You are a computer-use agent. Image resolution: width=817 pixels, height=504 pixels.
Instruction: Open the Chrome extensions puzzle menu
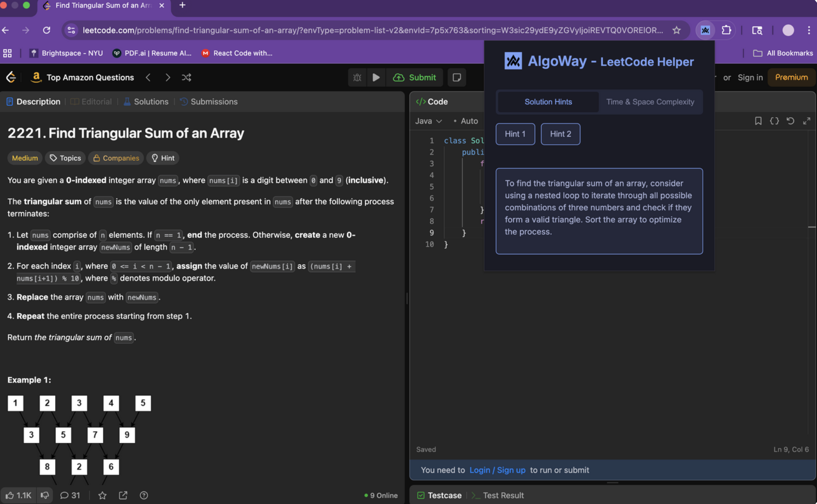click(x=727, y=30)
